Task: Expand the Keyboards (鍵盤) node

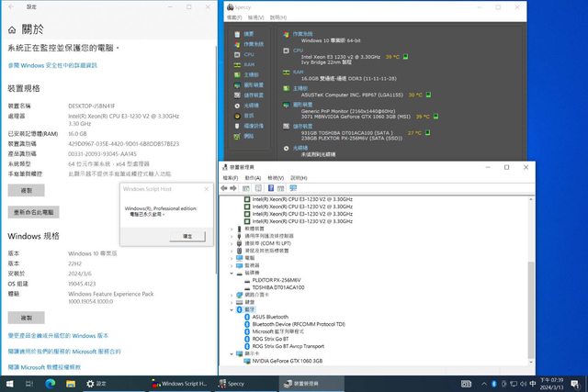Action: (x=232, y=302)
